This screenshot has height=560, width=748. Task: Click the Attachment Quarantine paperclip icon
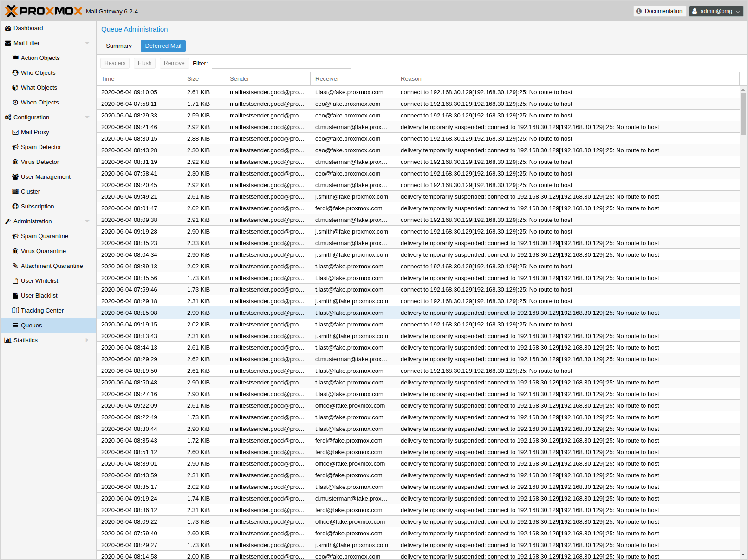click(x=15, y=266)
